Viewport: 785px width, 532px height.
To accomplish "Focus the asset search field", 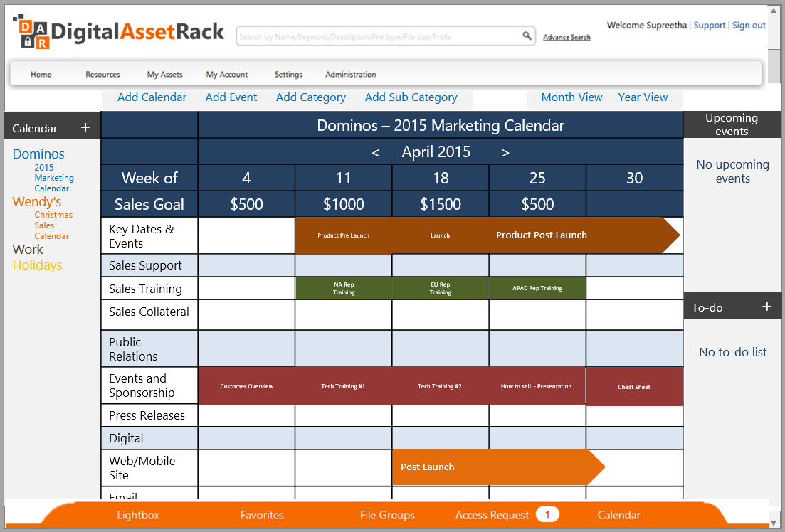I will pyautogui.click(x=386, y=36).
